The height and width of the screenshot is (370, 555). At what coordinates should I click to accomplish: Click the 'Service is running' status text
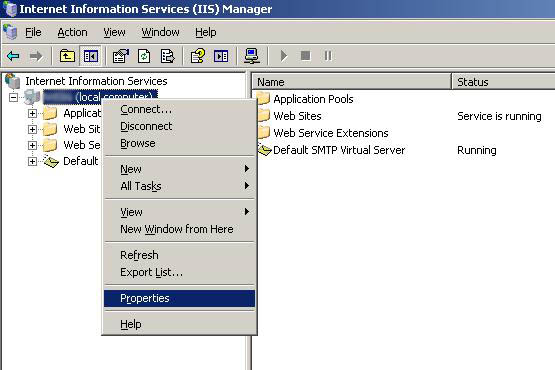pyautogui.click(x=499, y=116)
